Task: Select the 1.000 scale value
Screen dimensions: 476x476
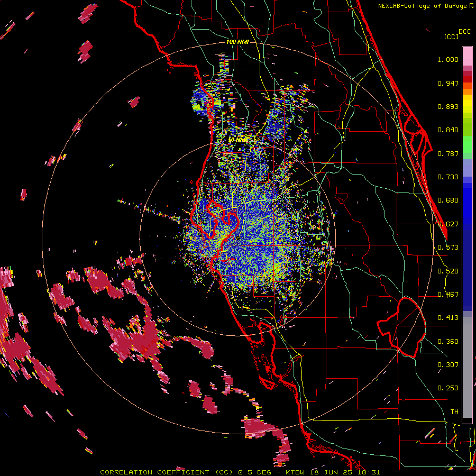Action: point(448,59)
